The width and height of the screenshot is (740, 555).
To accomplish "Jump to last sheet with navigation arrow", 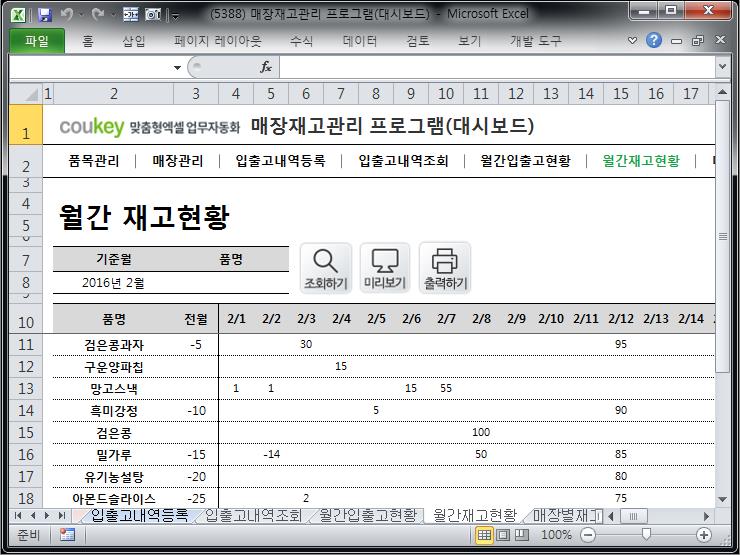I will point(61,515).
